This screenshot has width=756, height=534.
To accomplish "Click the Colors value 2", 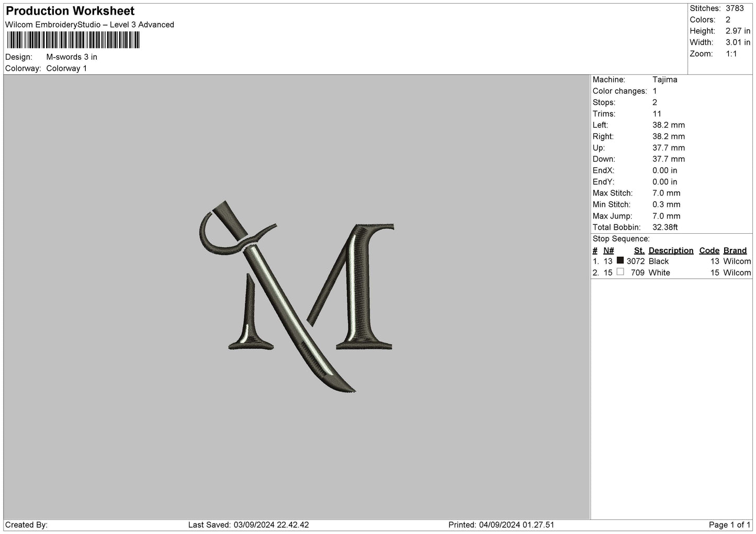I will 728,20.
